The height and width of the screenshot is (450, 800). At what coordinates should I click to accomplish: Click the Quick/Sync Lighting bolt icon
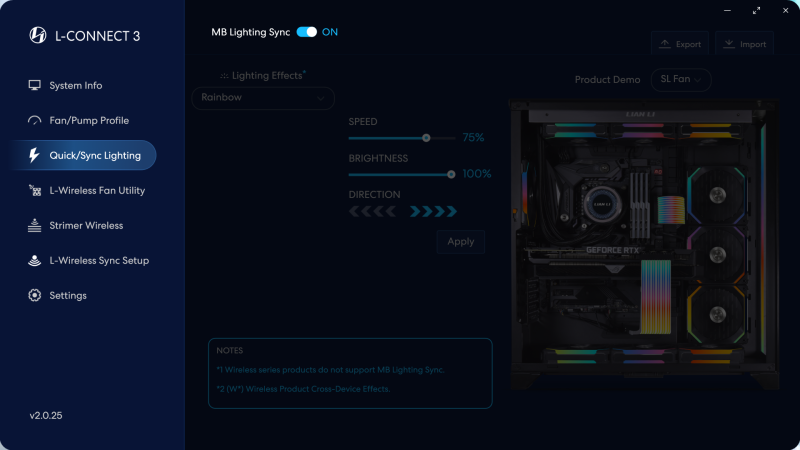tap(34, 155)
